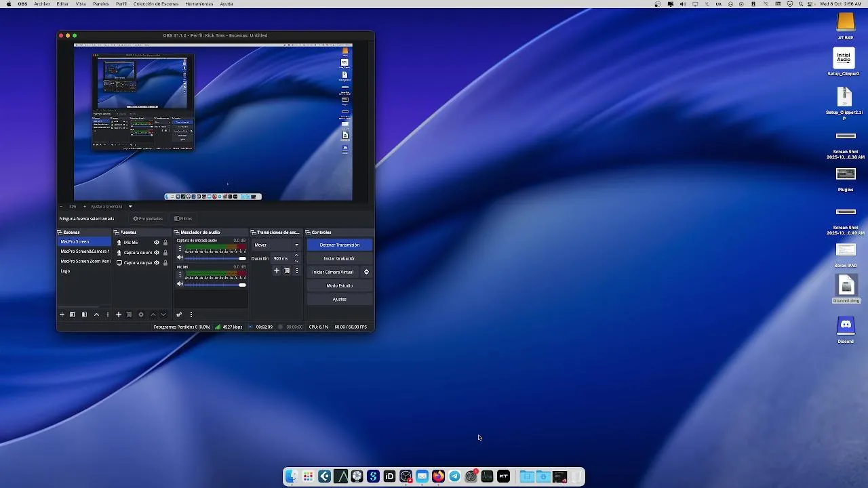Decrease transition duration stepper down
The width and height of the screenshot is (868, 488).
coord(296,261)
